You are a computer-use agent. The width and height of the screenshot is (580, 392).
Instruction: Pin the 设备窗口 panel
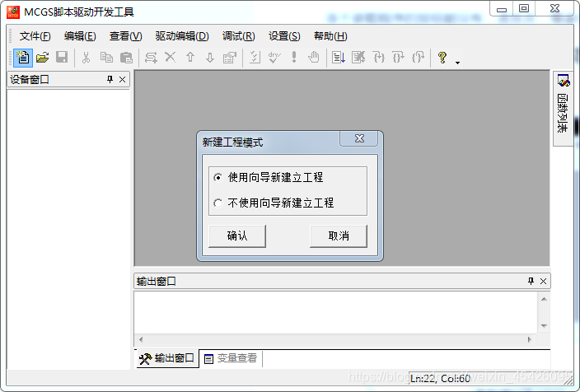click(x=110, y=80)
